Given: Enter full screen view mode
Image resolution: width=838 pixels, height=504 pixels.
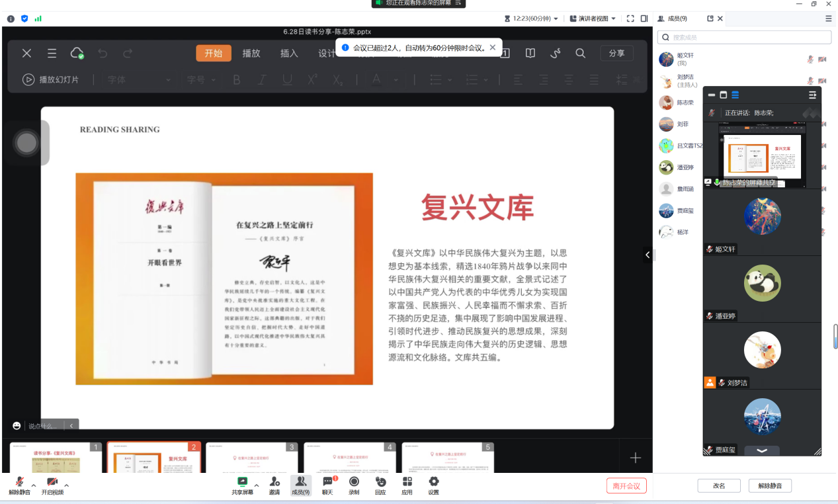Looking at the screenshot, I should coord(630,19).
